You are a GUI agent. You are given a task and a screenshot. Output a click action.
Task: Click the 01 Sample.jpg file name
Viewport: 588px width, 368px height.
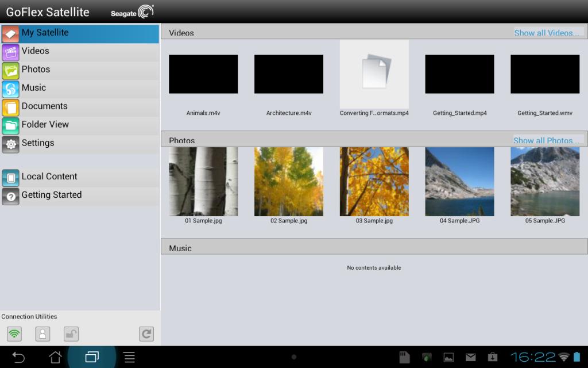[x=203, y=221]
